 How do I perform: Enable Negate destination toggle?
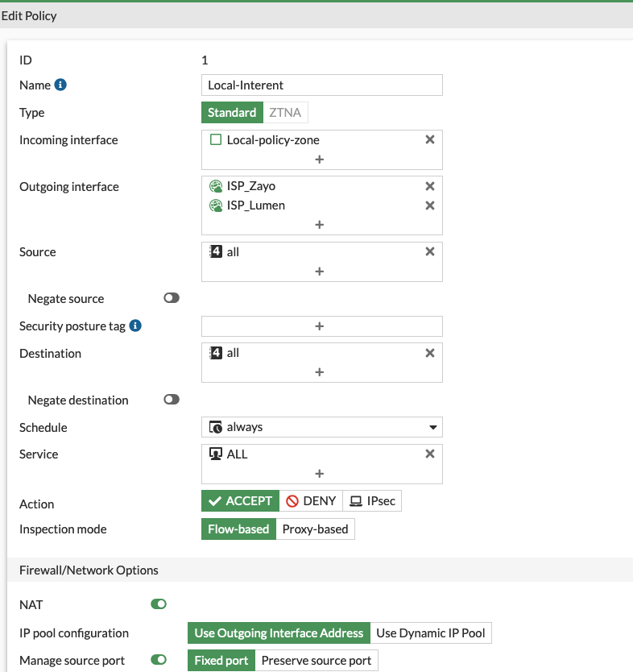[x=171, y=400]
